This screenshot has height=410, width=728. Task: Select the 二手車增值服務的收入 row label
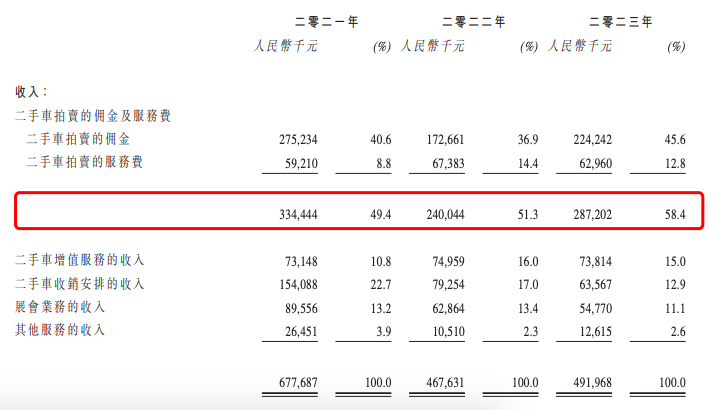81,262
